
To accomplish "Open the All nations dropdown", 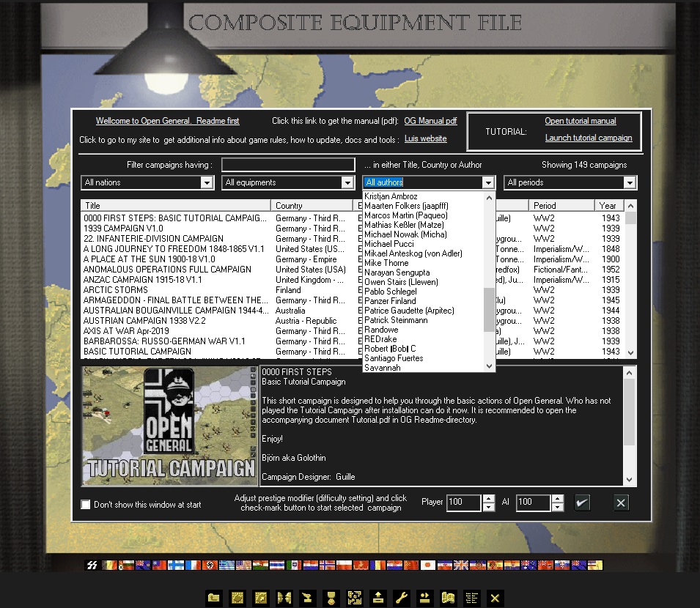I will 206,182.
